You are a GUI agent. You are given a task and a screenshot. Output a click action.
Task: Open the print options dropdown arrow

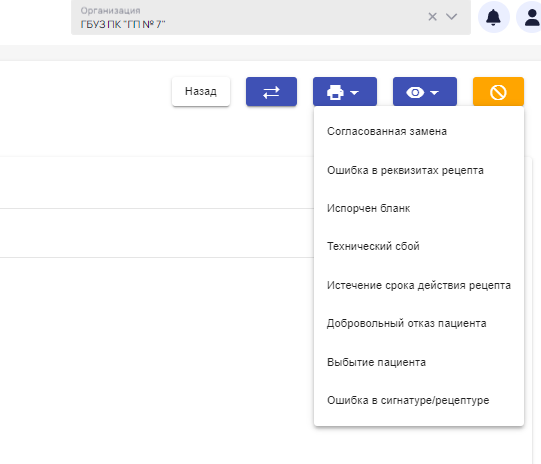coord(354,92)
